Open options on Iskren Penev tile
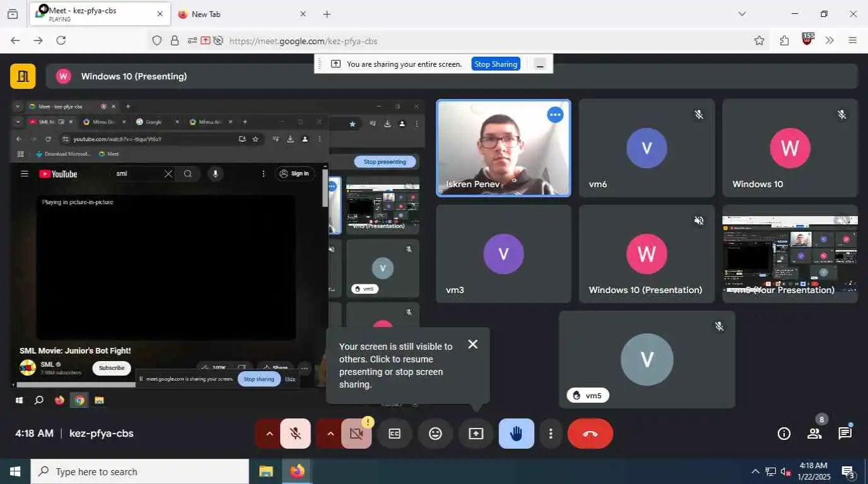The height and width of the screenshot is (484, 868). click(555, 115)
